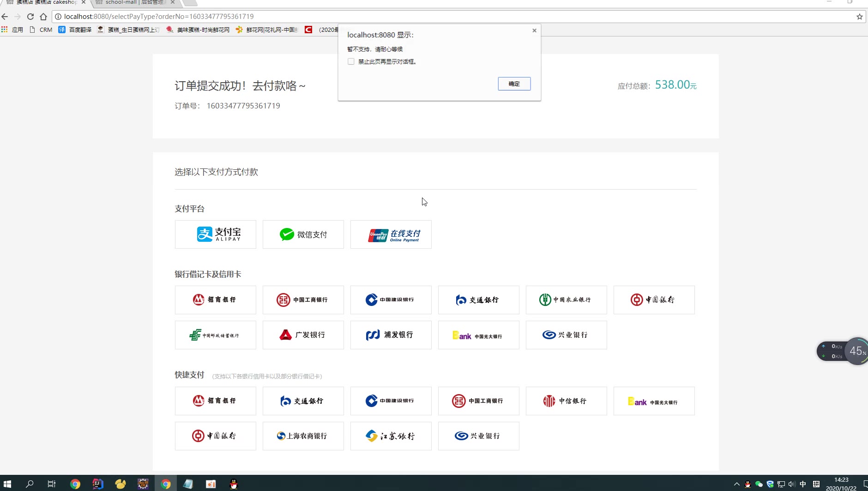Open the Windows Start menu
This screenshot has height=491, width=868.
(x=7, y=484)
